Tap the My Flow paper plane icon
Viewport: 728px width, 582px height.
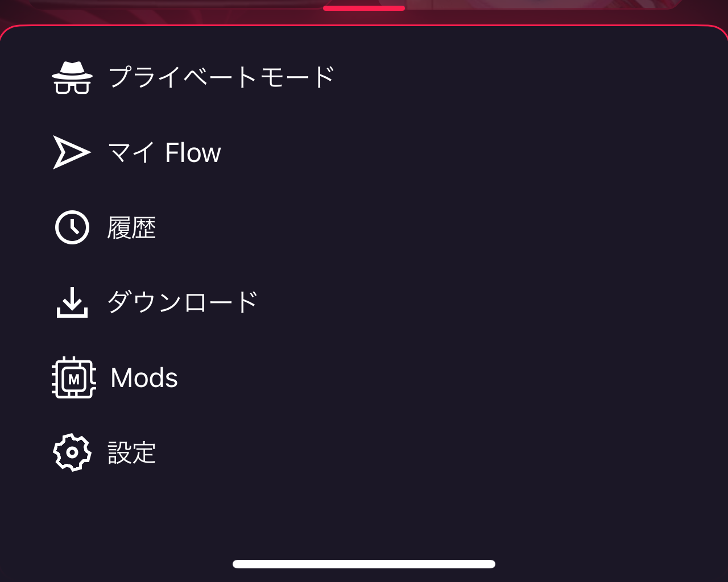(71, 152)
